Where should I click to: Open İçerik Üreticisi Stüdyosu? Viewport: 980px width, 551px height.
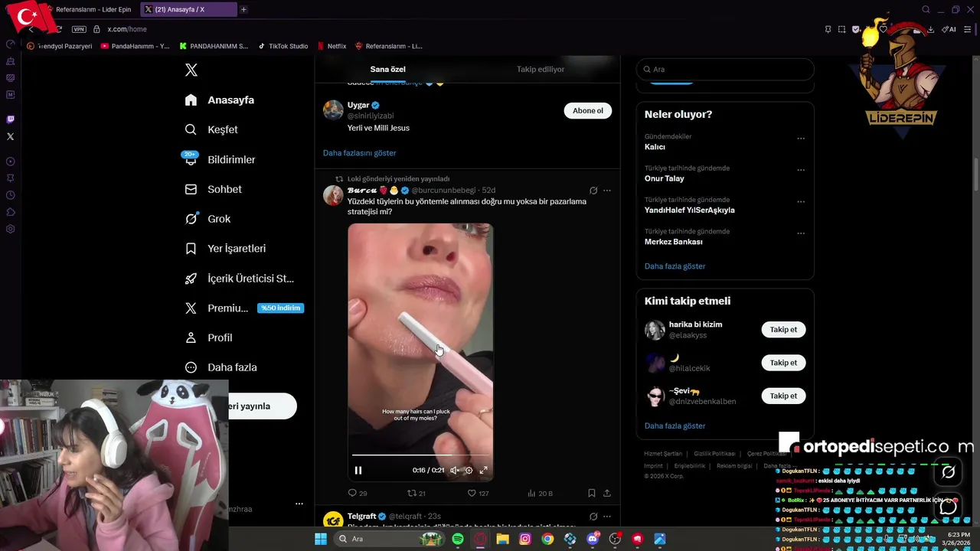[x=239, y=279]
